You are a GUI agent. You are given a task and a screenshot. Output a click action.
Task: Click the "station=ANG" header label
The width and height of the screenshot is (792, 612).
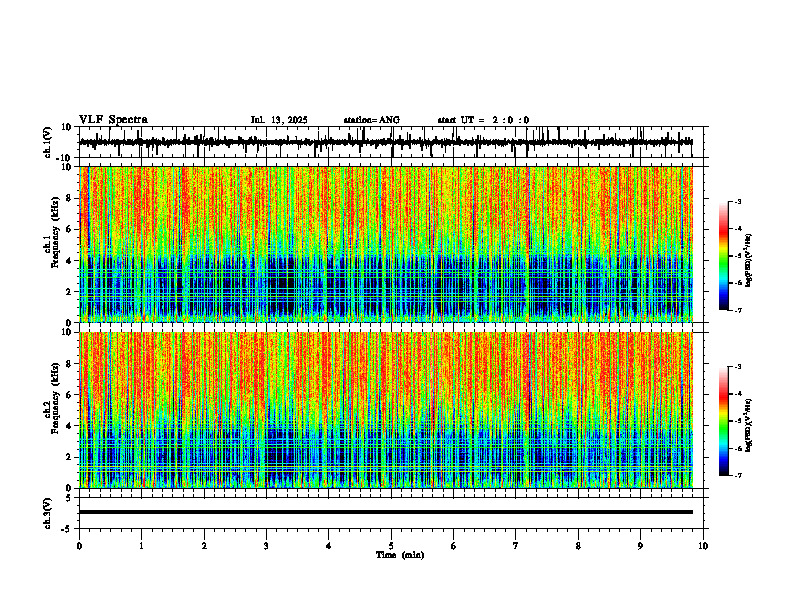(x=372, y=120)
